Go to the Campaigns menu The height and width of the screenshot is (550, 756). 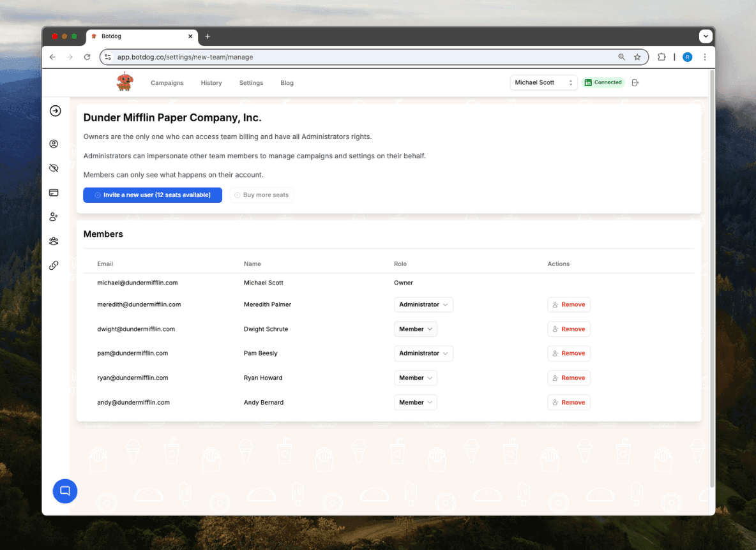click(167, 83)
